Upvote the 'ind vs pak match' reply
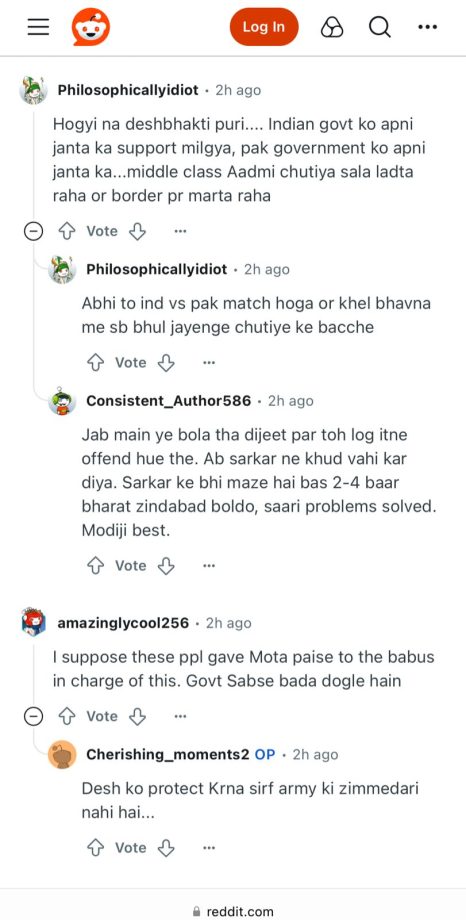Screen dimensions: 466x920 pos(96,363)
